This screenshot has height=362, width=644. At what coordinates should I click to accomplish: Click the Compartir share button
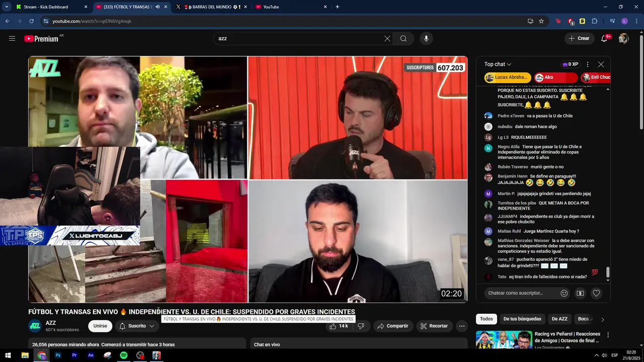[x=393, y=326]
